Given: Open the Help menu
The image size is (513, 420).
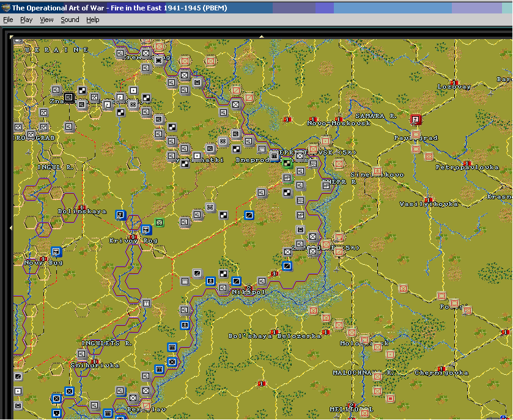Looking at the screenshot, I should click(92, 20).
